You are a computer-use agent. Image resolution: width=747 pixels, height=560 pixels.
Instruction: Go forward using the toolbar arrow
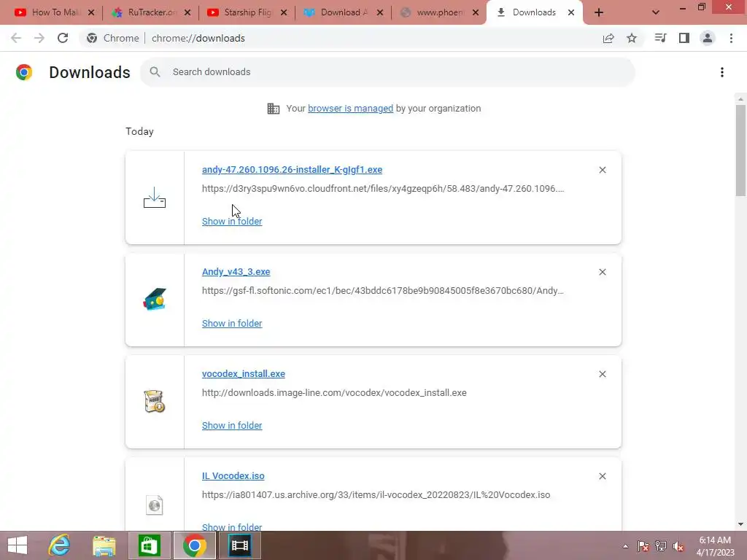tap(39, 38)
